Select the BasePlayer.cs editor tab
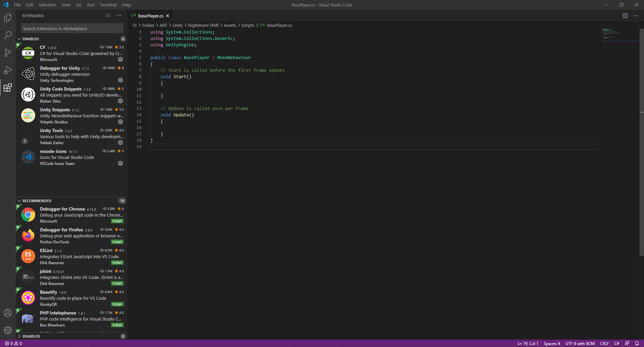The image size is (644, 347). coord(151,16)
